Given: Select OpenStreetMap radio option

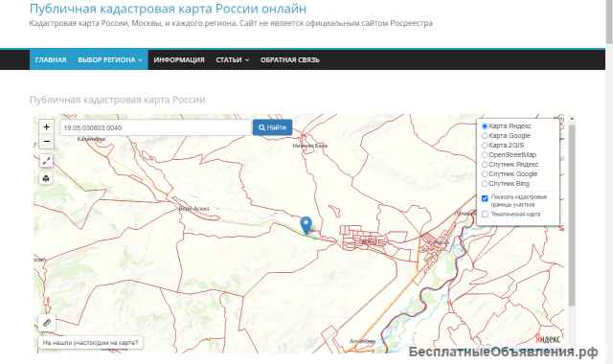Looking at the screenshot, I should pyautogui.click(x=485, y=155).
